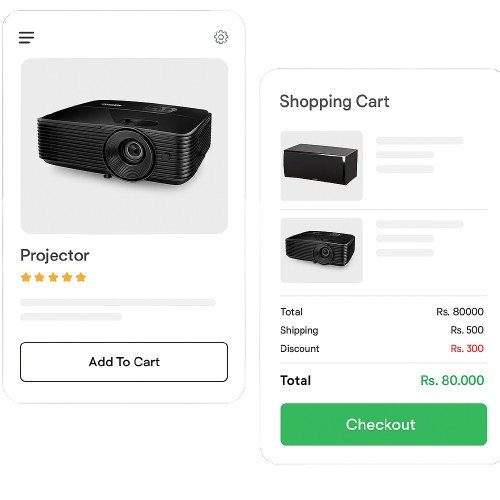Click the Projector product title
This screenshot has width=500, height=500.
click(x=55, y=256)
